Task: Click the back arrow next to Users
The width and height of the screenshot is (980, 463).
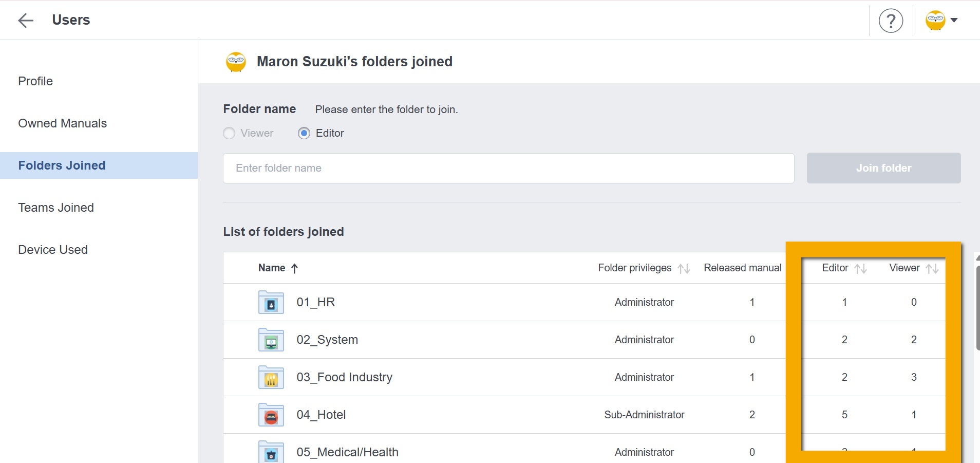Action: 25,20
